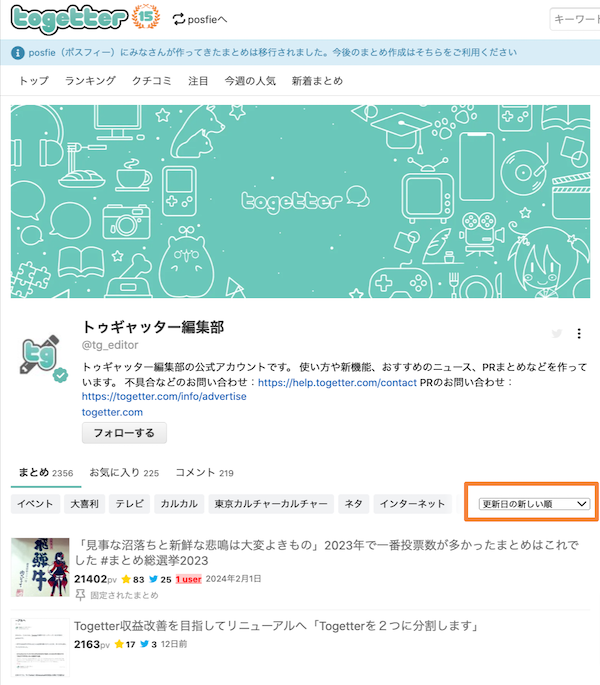
Task: Switch to the コメント tab
Action: 204,472
